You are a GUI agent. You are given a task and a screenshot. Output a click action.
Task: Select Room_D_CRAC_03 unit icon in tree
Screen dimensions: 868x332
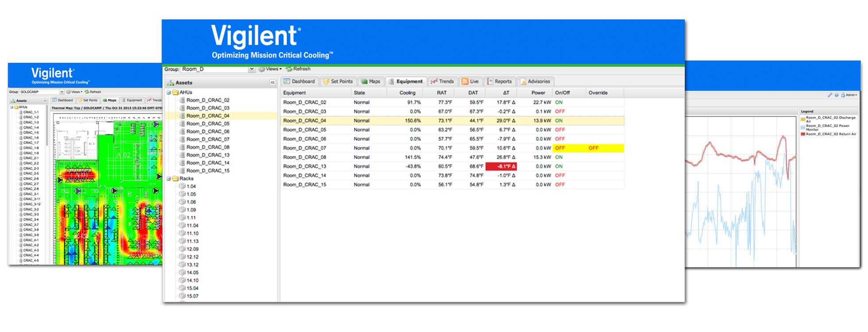[182, 108]
